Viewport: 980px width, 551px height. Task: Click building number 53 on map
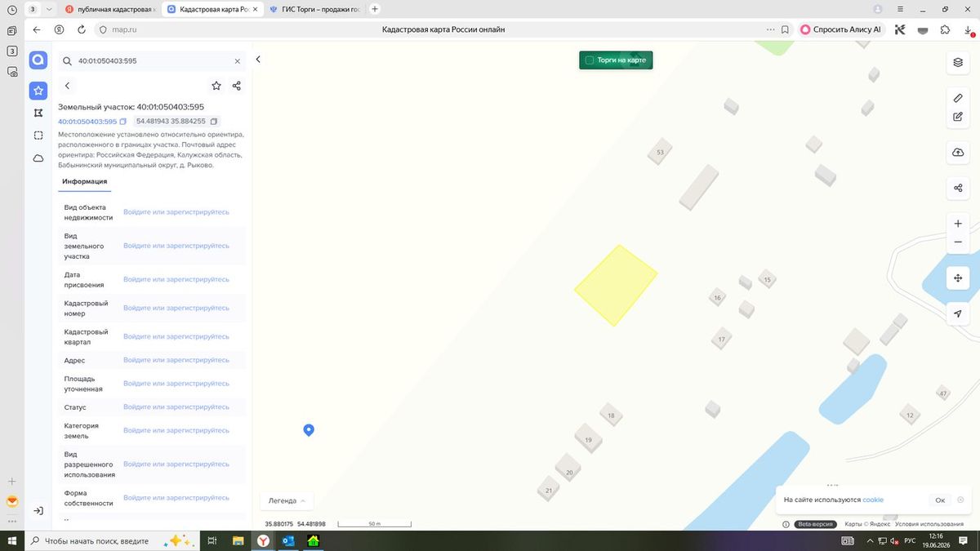[x=660, y=153]
